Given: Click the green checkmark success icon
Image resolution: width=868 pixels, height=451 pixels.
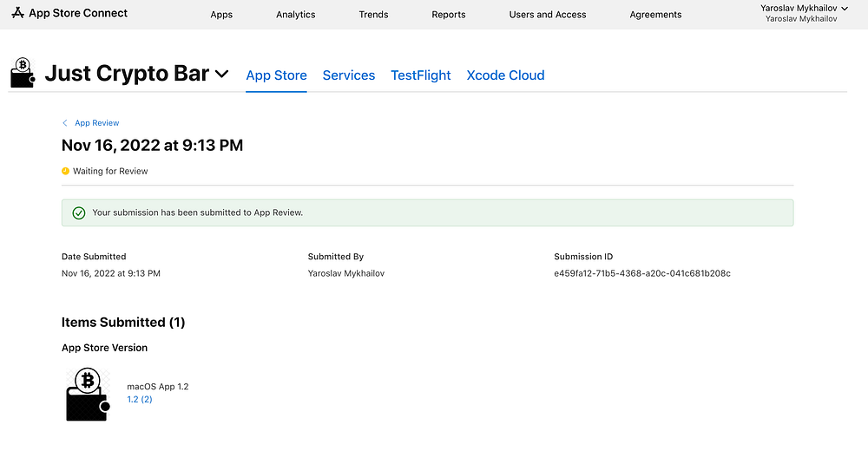Looking at the screenshot, I should pyautogui.click(x=79, y=212).
